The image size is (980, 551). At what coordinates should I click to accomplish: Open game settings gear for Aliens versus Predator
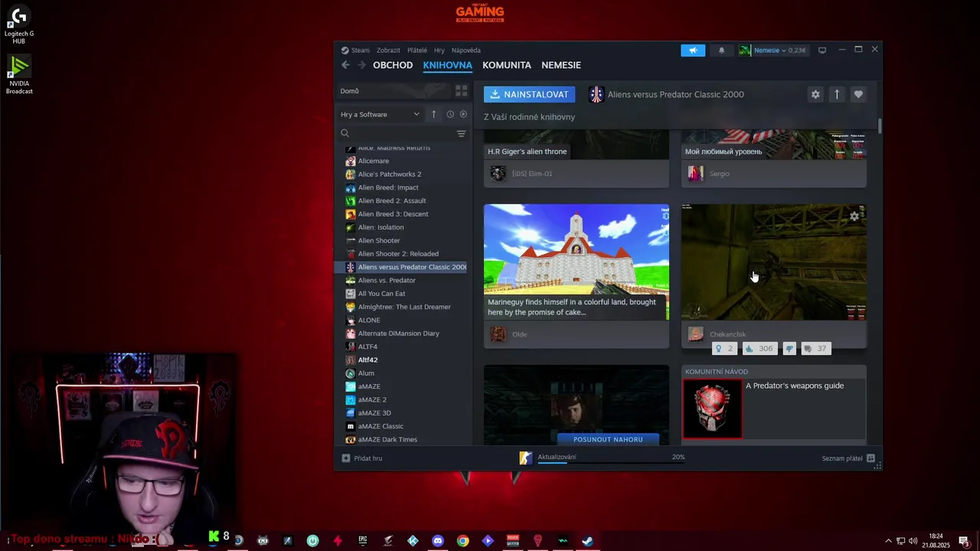click(815, 94)
